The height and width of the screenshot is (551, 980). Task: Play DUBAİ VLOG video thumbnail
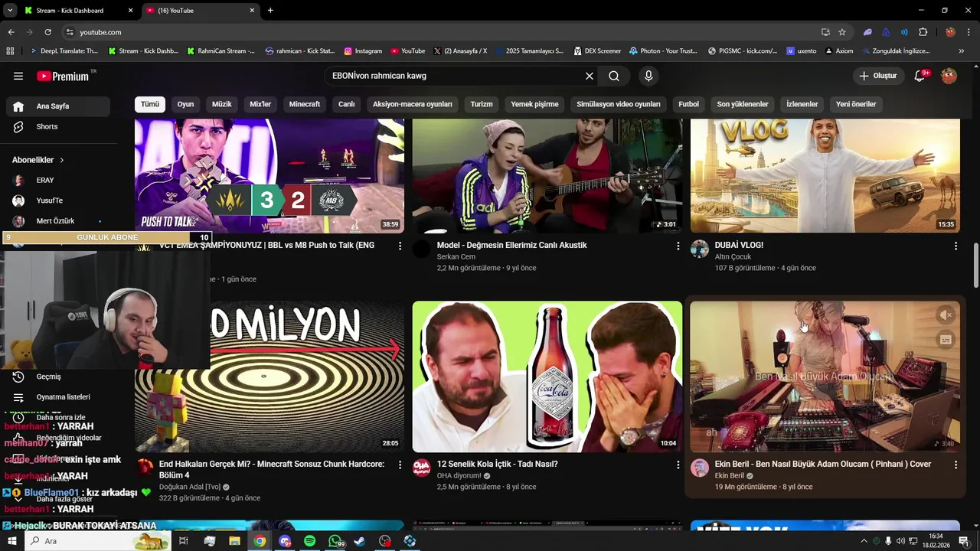tap(825, 176)
